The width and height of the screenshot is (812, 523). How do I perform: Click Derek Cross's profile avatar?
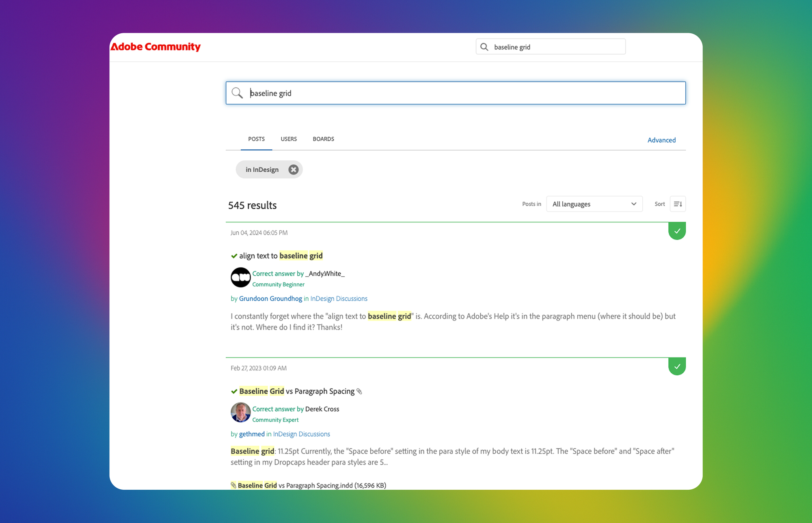240,413
